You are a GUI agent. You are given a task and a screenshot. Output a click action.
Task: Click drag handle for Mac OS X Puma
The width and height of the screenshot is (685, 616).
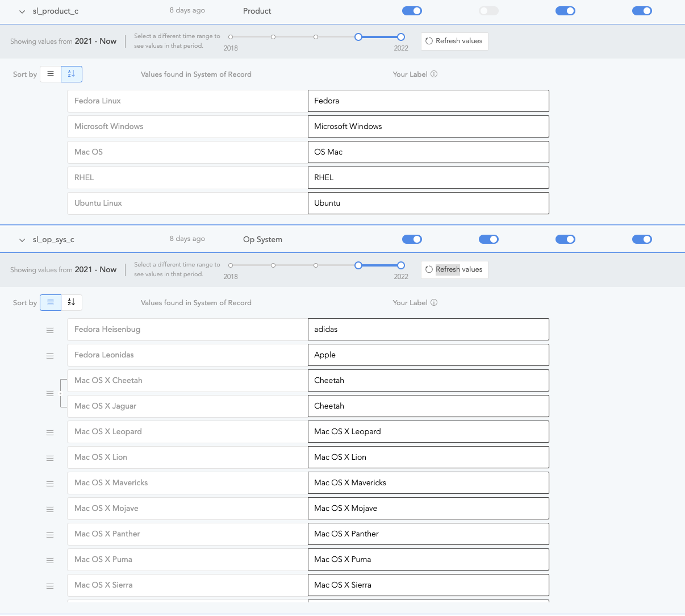tap(50, 560)
